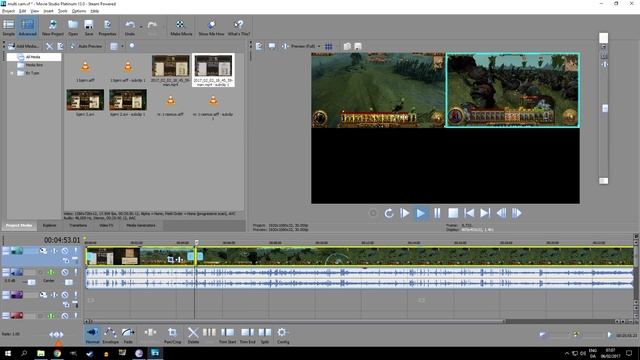Undo the last action
The image size is (640, 360).
(x=130, y=27)
